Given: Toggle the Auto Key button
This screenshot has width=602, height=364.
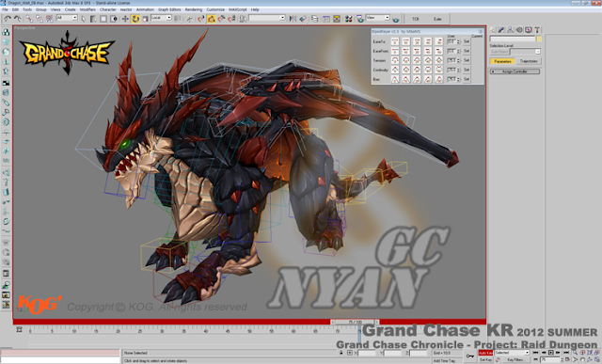Looking at the screenshot, I should pos(485,353).
